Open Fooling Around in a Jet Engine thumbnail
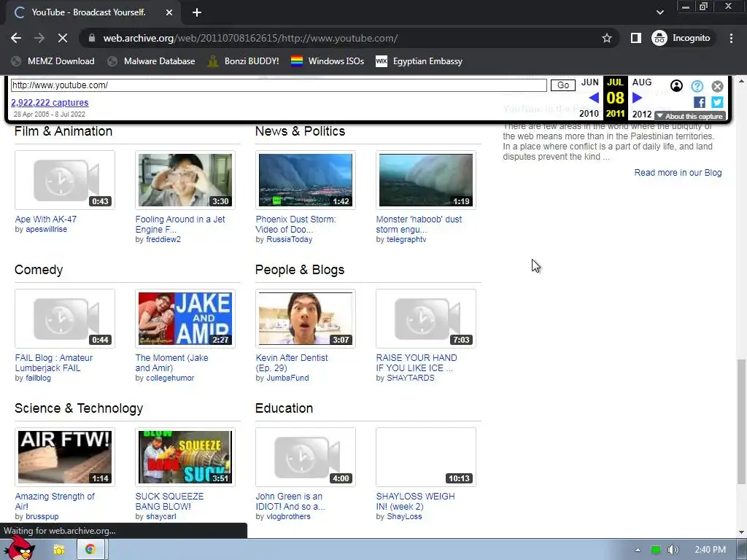This screenshot has width=747, height=560. (185, 180)
